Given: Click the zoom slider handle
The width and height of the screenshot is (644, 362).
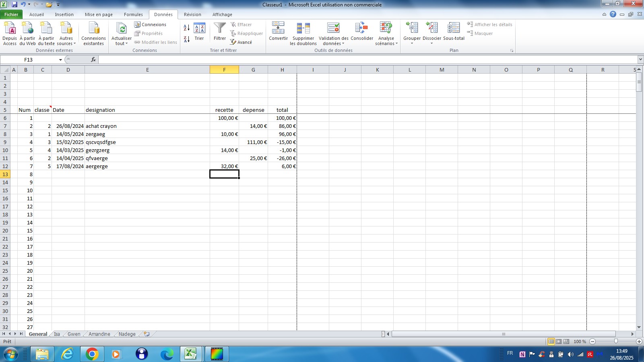Looking at the screenshot, I should 615,341.
